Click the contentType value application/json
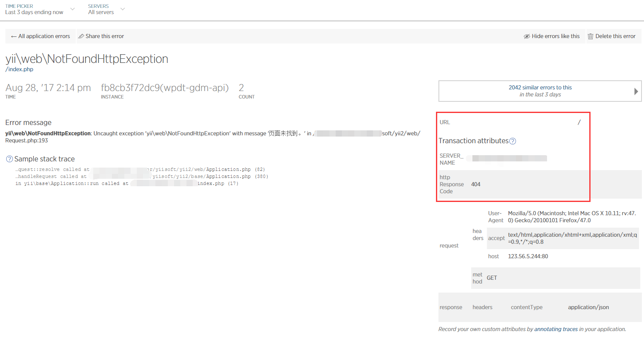This screenshot has width=644, height=341. click(588, 307)
